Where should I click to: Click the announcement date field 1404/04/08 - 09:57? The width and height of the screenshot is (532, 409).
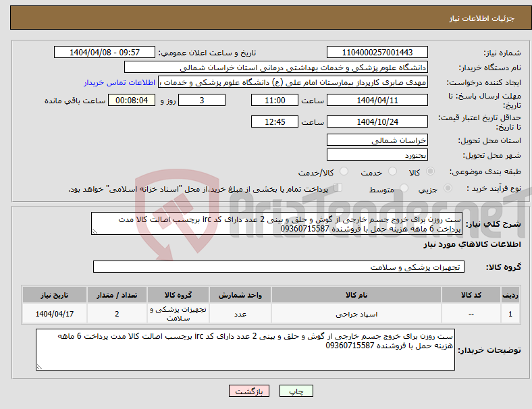pyautogui.click(x=105, y=52)
